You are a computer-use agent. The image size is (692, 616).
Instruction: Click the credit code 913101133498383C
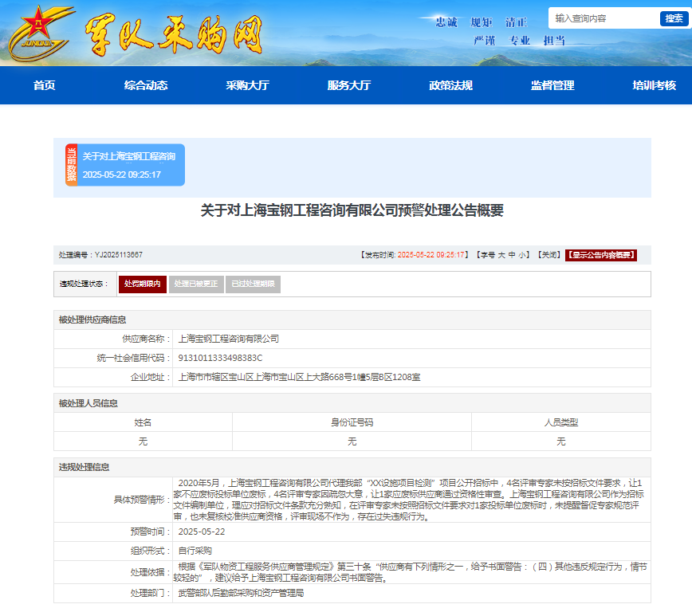click(x=220, y=358)
